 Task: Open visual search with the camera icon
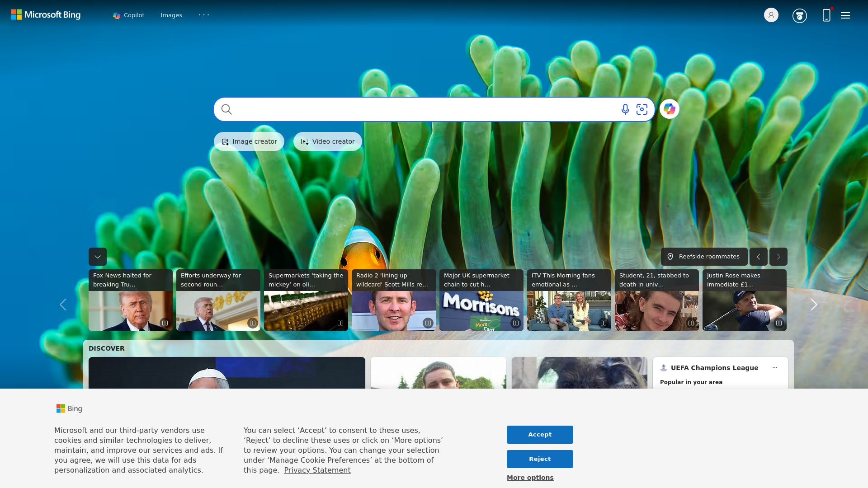click(x=642, y=109)
